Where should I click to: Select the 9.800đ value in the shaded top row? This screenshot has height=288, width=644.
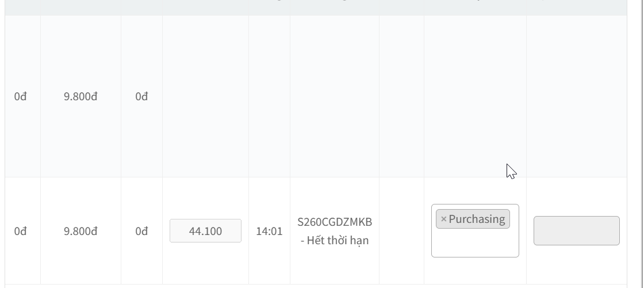80,97
